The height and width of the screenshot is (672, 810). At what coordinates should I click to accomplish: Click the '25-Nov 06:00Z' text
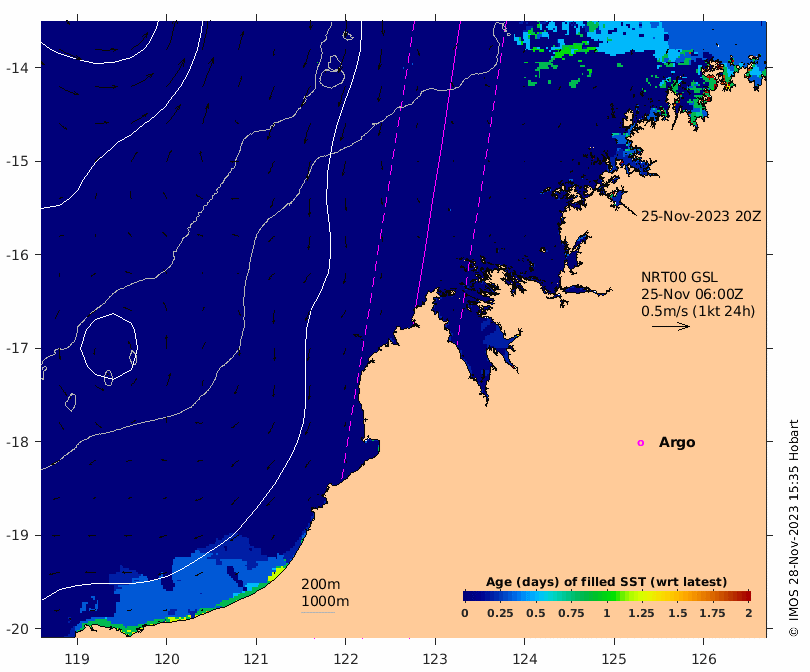tap(692, 294)
